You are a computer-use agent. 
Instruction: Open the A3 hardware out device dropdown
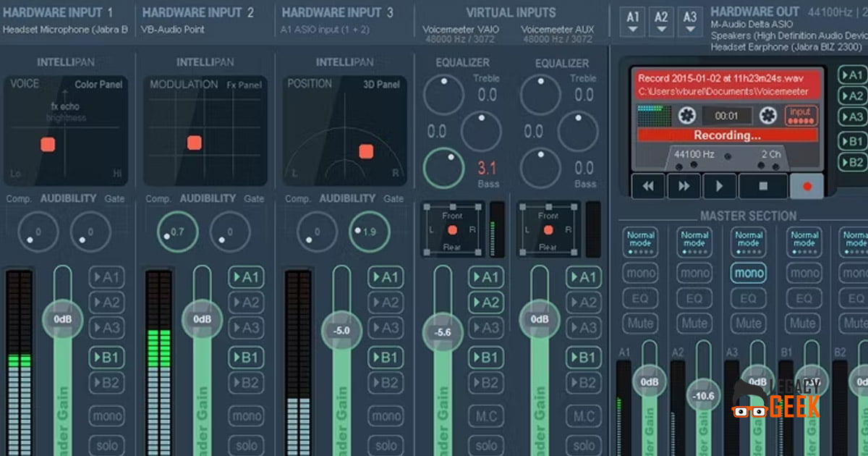(690, 21)
